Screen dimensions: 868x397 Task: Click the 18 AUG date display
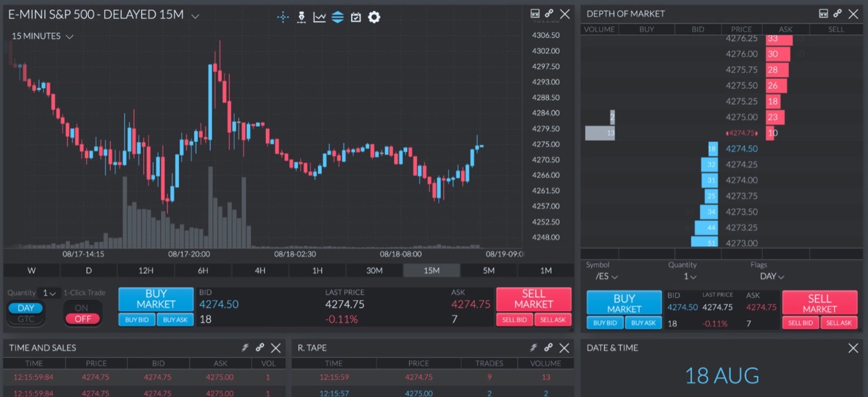coord(722,376)
